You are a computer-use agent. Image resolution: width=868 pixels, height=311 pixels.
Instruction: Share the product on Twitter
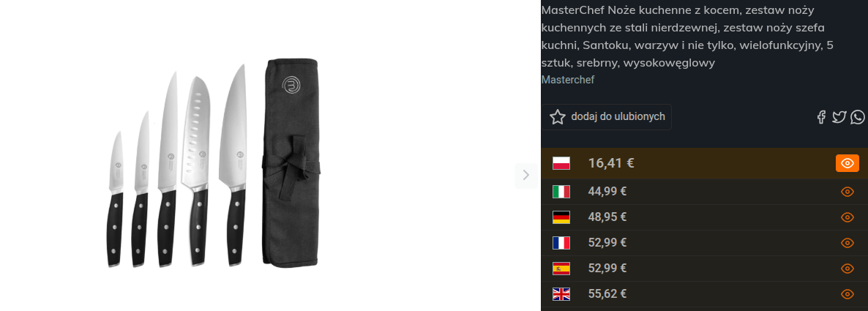point(839,117)
